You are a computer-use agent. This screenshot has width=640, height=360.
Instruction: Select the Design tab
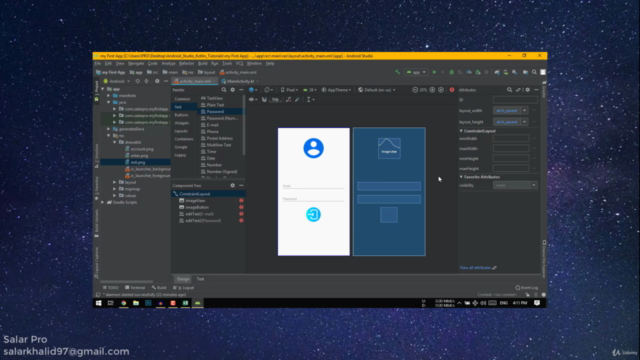(x=183, y=279)
